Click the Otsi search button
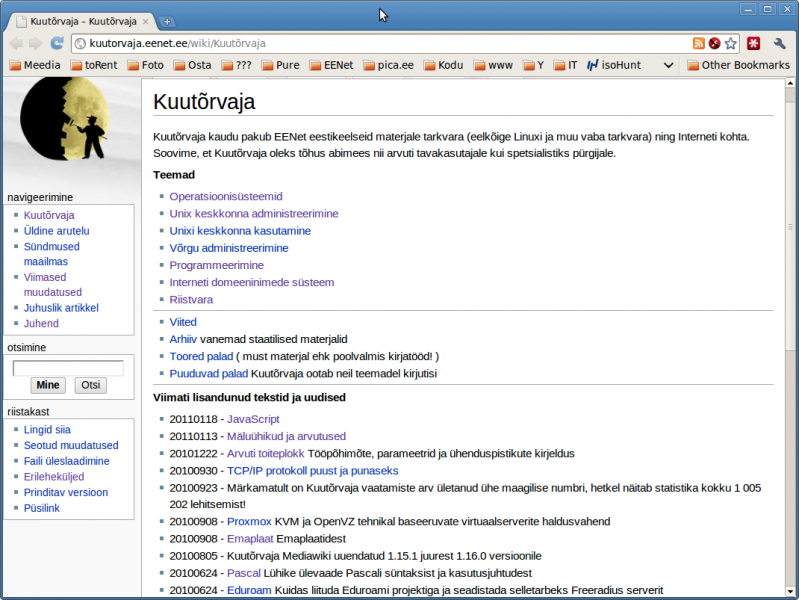 91,385
